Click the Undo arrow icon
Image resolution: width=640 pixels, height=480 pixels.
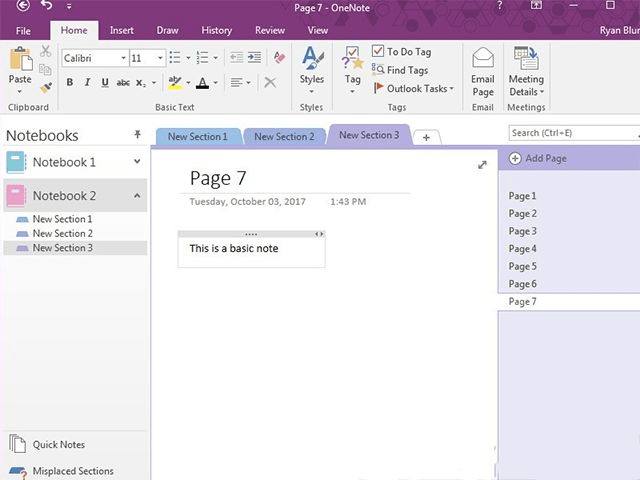click(x=47, y=5)
